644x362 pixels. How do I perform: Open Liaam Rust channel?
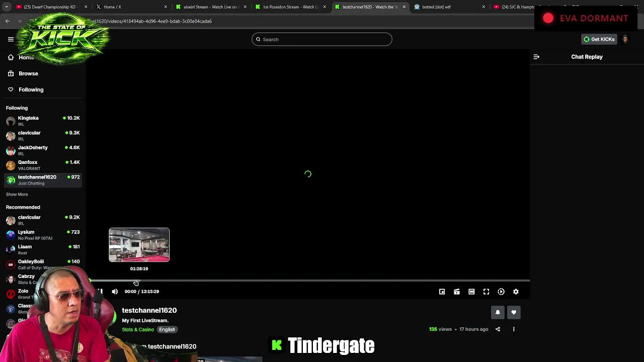point(43,249)
